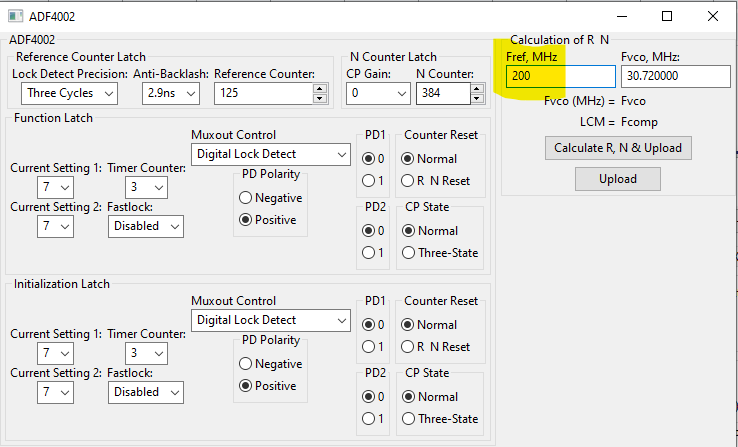The width and height of the screenshot is (738, 447).
Task: Click the 'Fvco (MHz) =' label text
Action: coord(579,101)
